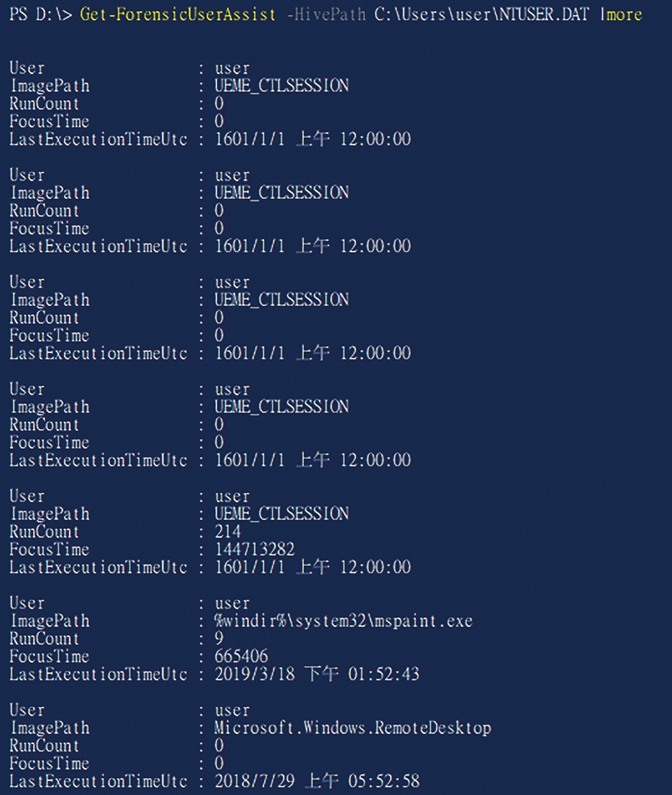This screenshot has width=672, height=795.
Task: Select the NTUSER.DAT path argument
Action: [482, 14]
